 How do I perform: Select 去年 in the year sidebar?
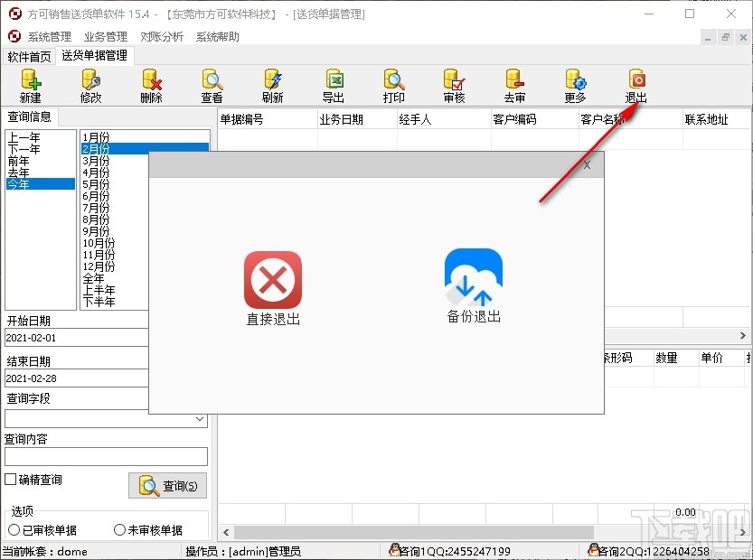click(x=22, y=173)
